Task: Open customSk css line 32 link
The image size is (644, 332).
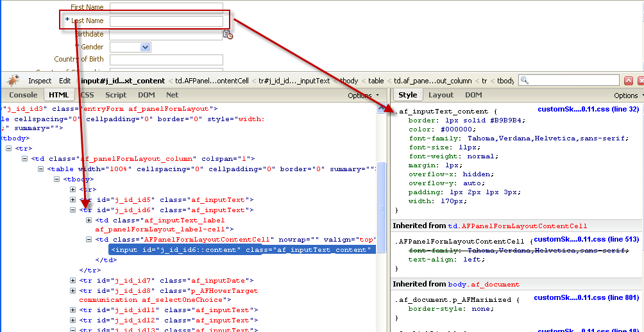Action: coord(588,110)
